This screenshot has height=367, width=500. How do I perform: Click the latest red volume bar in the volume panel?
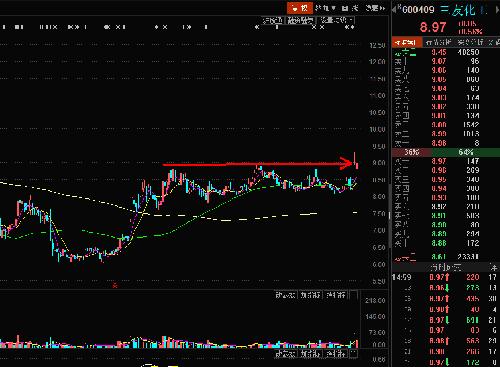click(357, 344)
